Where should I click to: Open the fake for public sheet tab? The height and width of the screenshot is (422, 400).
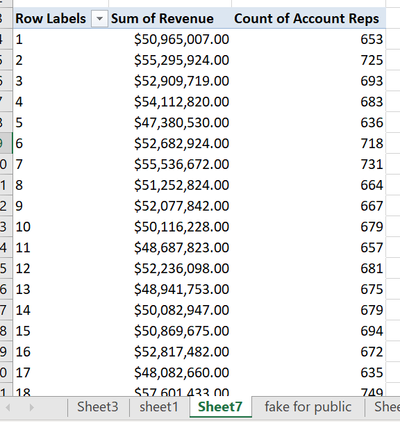(x=308, y=407)
